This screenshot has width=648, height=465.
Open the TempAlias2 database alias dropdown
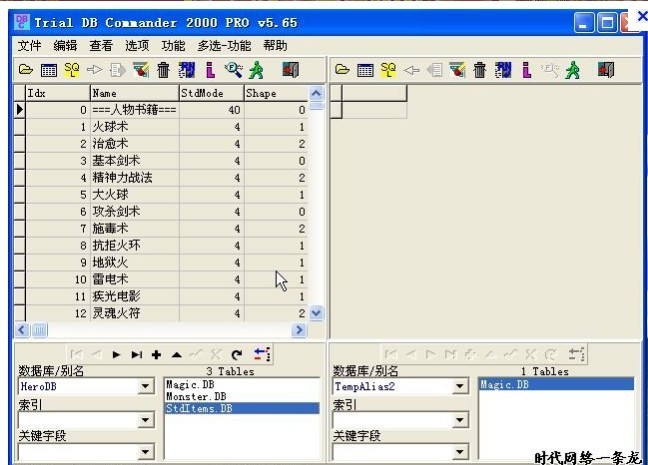pos(460,386)
